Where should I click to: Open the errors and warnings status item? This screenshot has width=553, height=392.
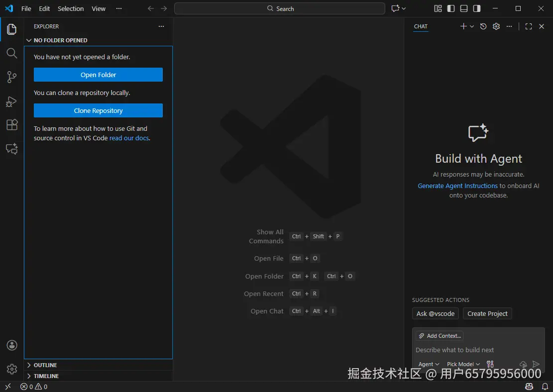[34, 387]
